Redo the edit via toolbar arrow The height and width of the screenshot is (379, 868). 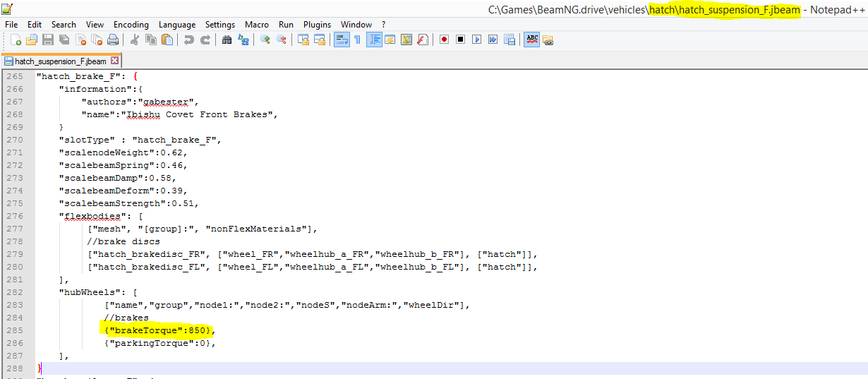tap(205, 40)
